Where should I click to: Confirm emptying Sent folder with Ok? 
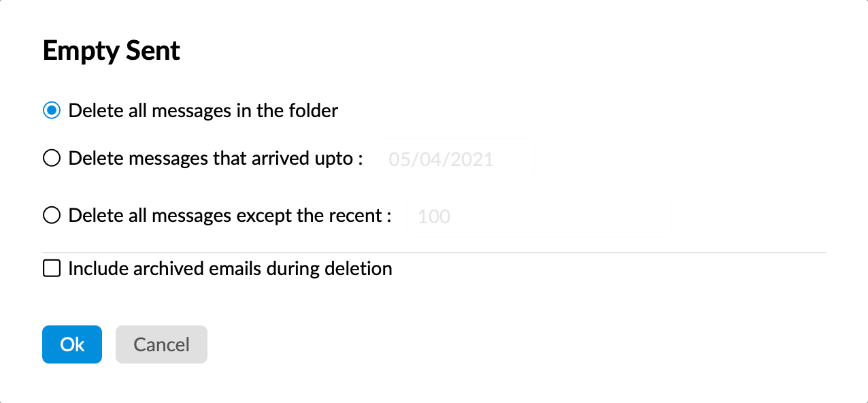click(x=72, y=344)
